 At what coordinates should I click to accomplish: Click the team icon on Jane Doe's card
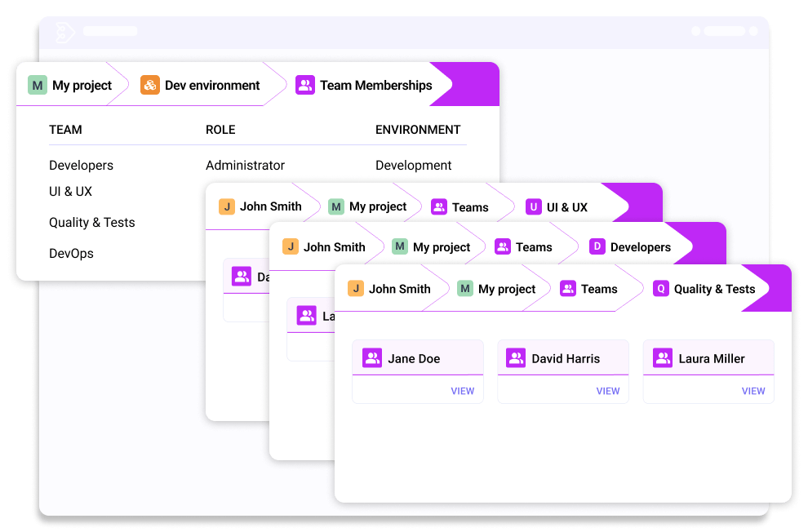pos(371,357)
